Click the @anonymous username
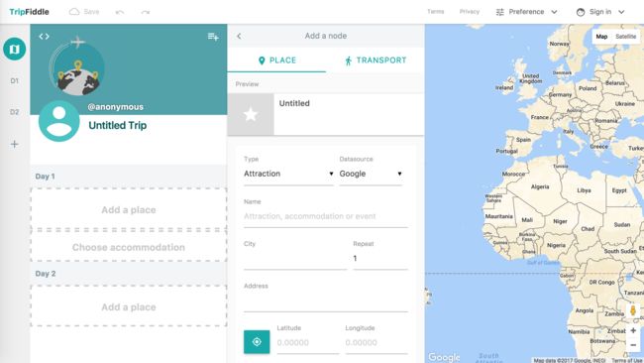This screenshot has width=644, height=363. [x=115, y=107]
